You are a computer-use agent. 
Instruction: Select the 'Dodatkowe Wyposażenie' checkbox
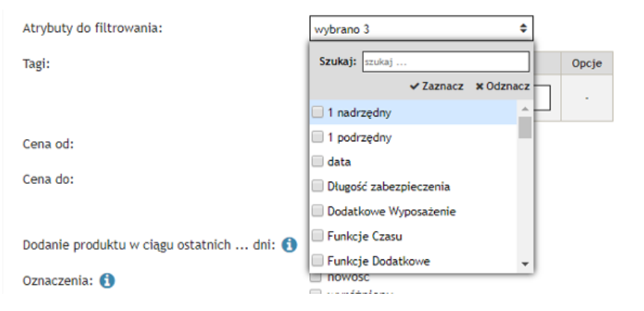pyautogui.click(x=318, y=211)
